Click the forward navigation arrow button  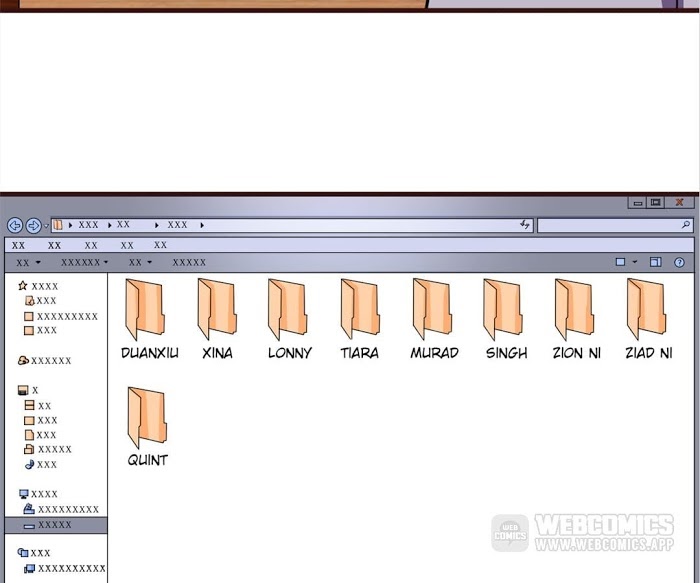tap(33, 226)
